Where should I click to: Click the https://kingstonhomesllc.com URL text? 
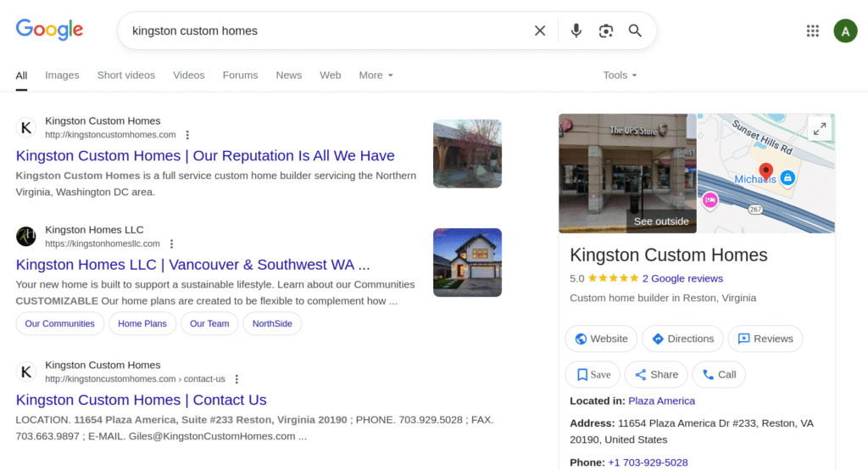pos(103,243)
